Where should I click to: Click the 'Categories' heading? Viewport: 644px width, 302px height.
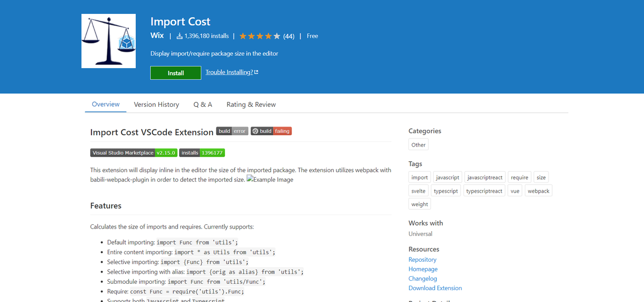(x=425, y=131)
